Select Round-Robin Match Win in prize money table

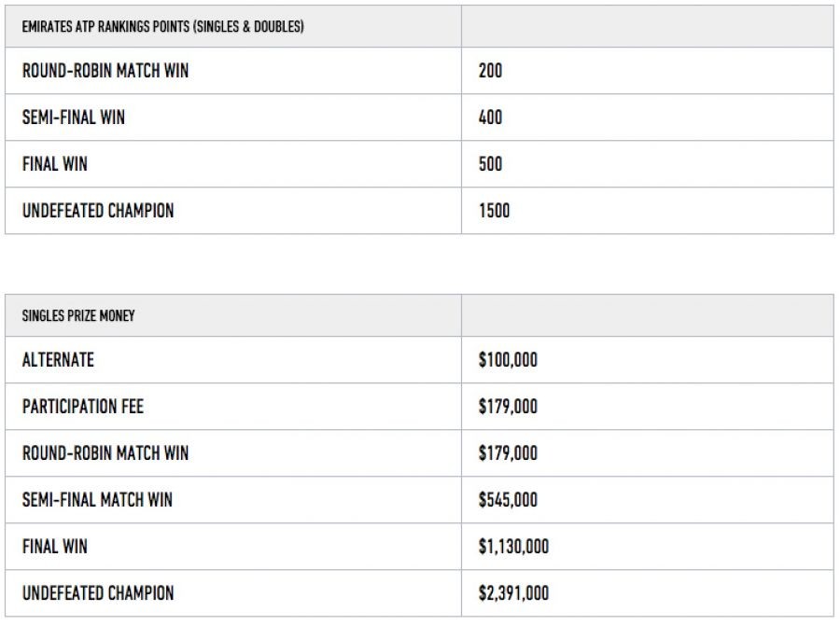pyautogui.click(x=105, y=453)
